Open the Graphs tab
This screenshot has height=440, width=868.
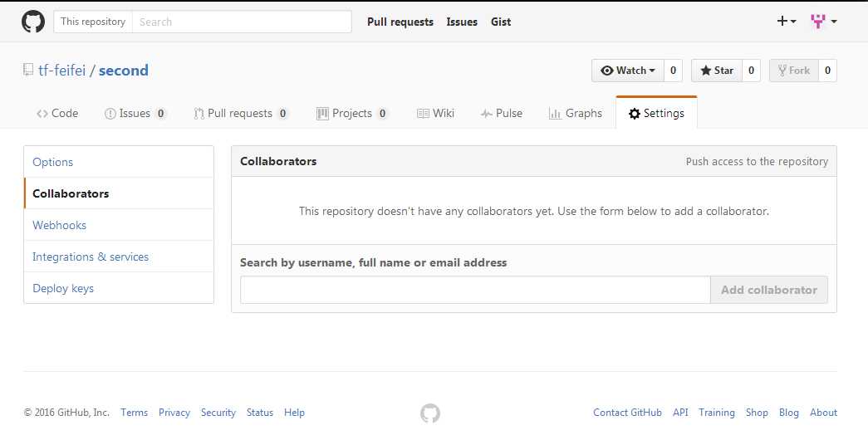point(575,114)
